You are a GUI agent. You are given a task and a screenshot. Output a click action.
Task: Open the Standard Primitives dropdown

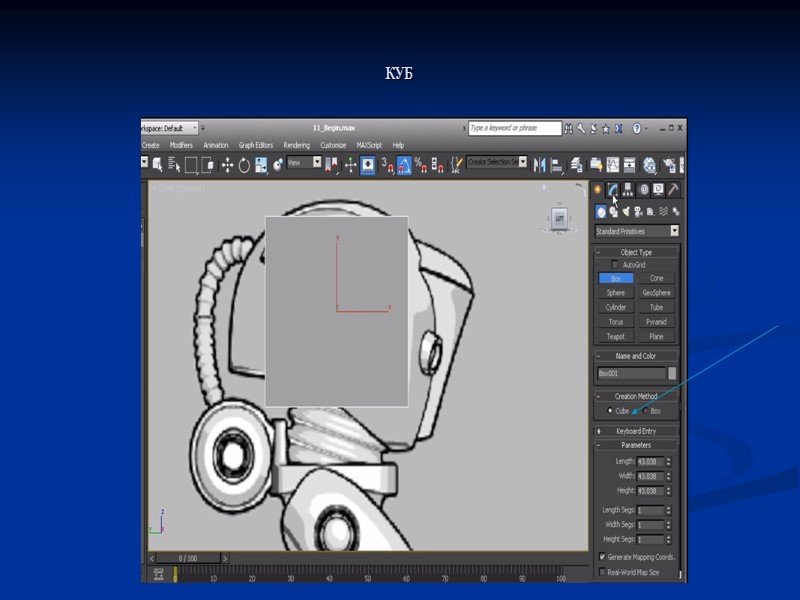(x=637, y=231)
